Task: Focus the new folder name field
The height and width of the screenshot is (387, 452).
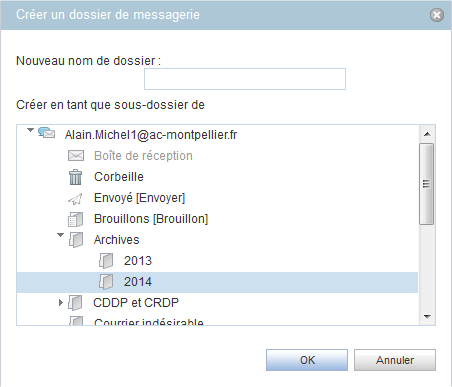Action: click(x=245, y=79)
